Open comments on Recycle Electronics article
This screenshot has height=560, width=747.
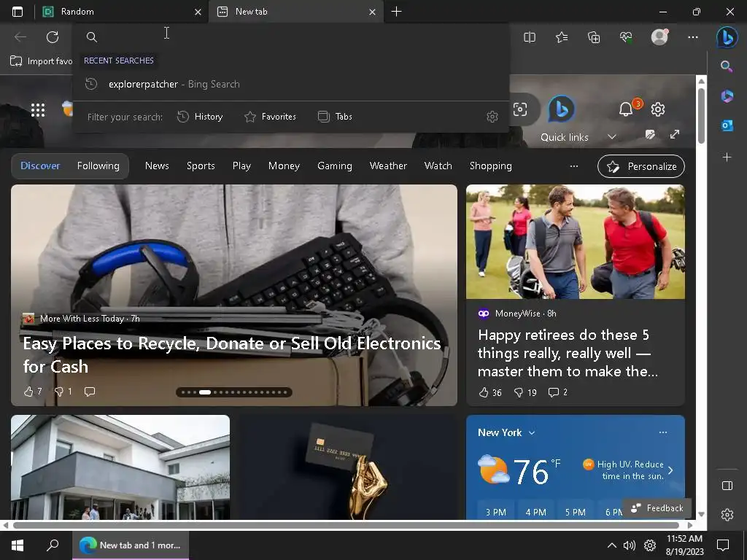point(90,392)
